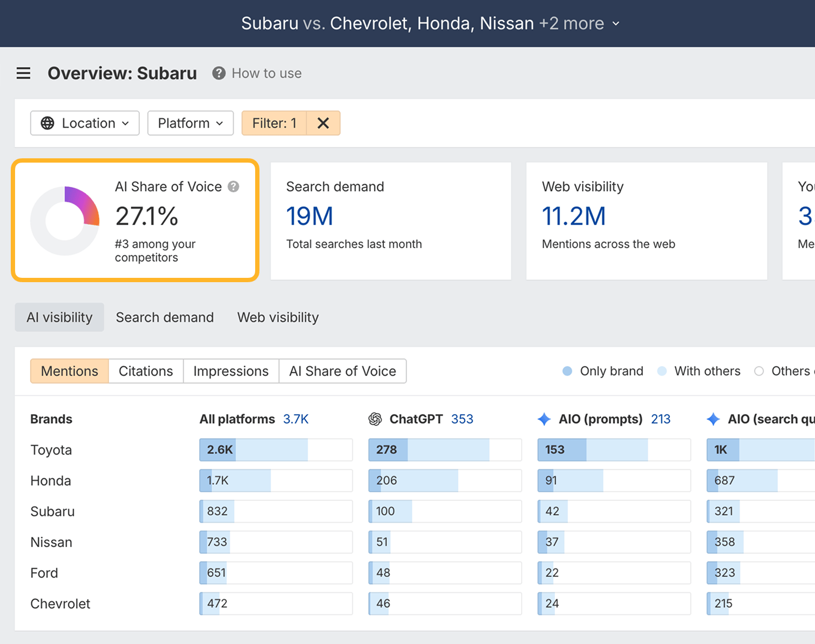
Task: Clear the active filter with X
Action: tap(323, 123)
